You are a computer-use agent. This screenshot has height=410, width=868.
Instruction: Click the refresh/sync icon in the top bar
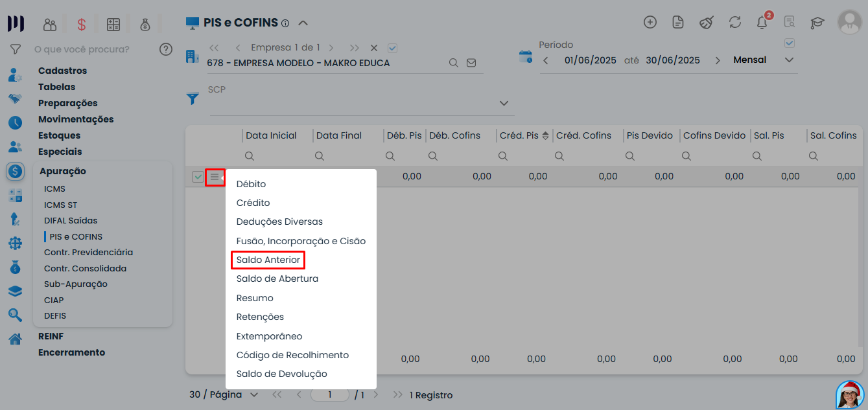tap(734, 22)
